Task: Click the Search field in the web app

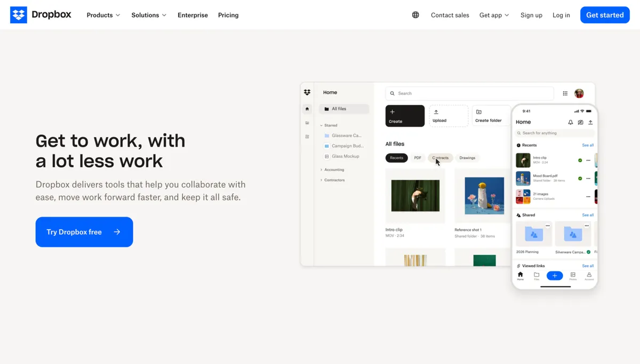Action: pos(469,93)
